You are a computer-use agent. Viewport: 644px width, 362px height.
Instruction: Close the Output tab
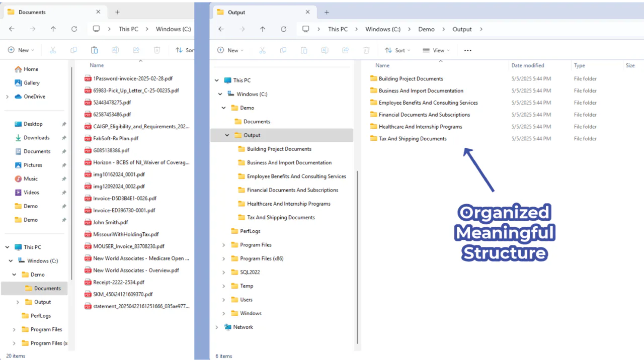pyautogui.click(x=307, y=12)
